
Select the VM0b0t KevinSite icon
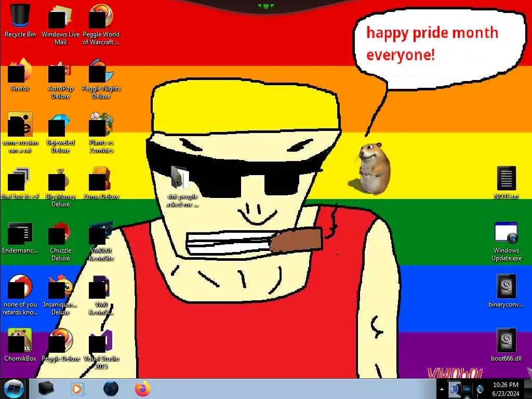click(x=101, y=241)
